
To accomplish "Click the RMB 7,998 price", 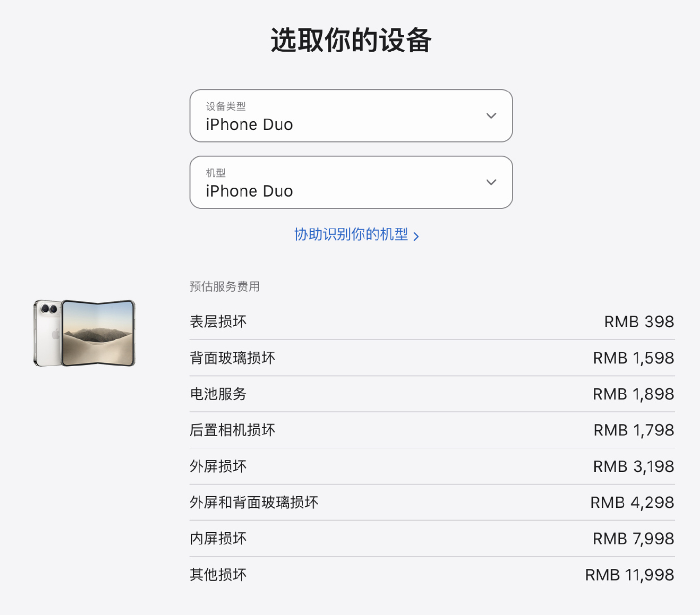I will click(x=633, y=539).
